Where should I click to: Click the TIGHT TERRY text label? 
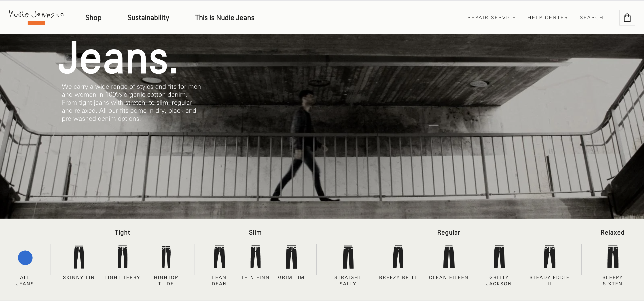(122, 277)
